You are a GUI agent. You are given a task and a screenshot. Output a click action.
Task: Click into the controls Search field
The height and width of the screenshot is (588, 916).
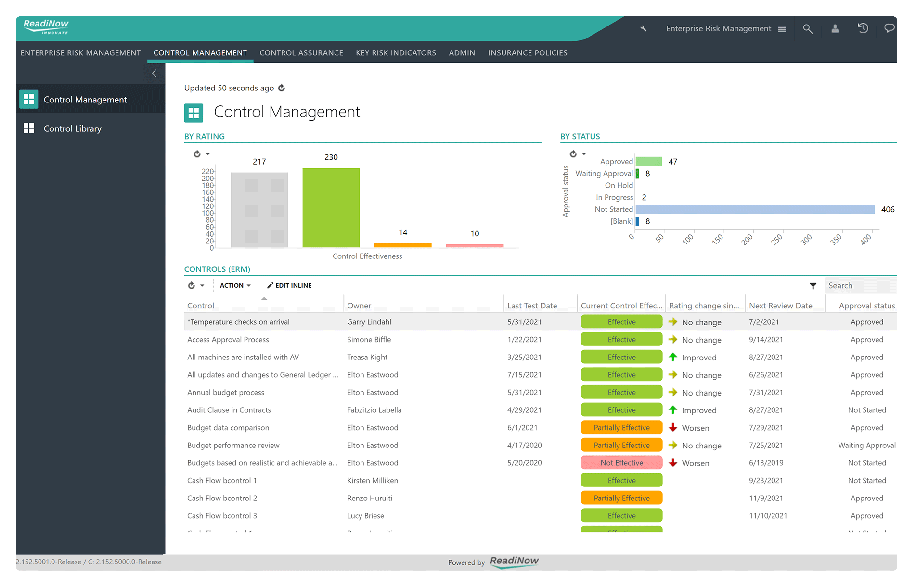point(860,286)
